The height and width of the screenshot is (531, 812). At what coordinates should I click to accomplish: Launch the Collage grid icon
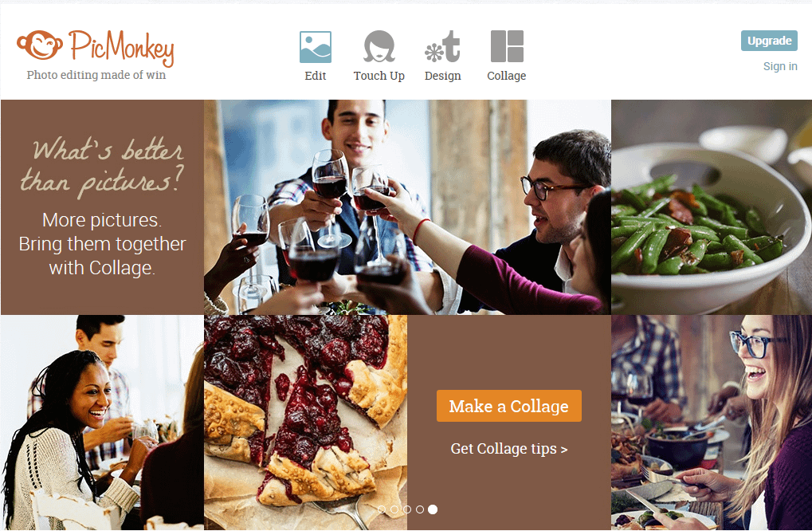point(507,46)
